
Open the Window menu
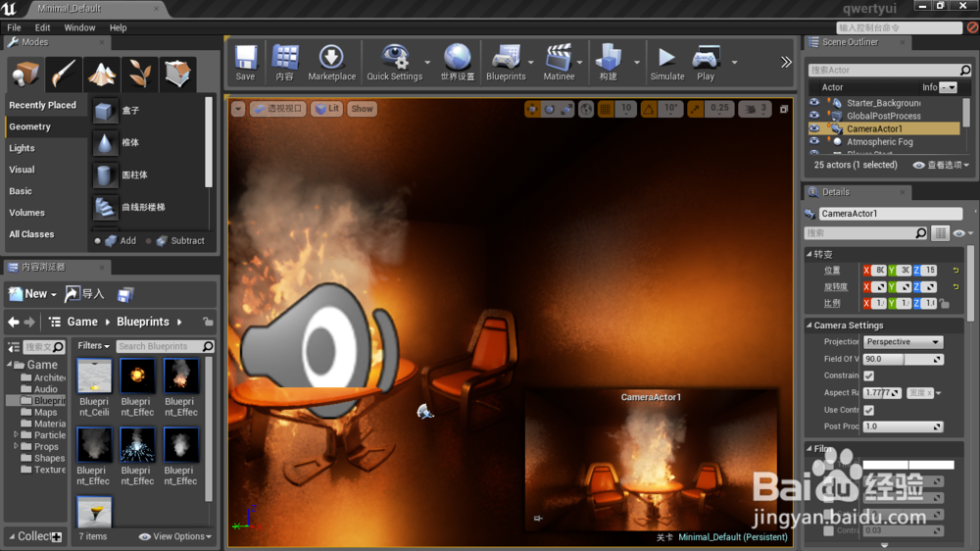[x=79, y=27]
